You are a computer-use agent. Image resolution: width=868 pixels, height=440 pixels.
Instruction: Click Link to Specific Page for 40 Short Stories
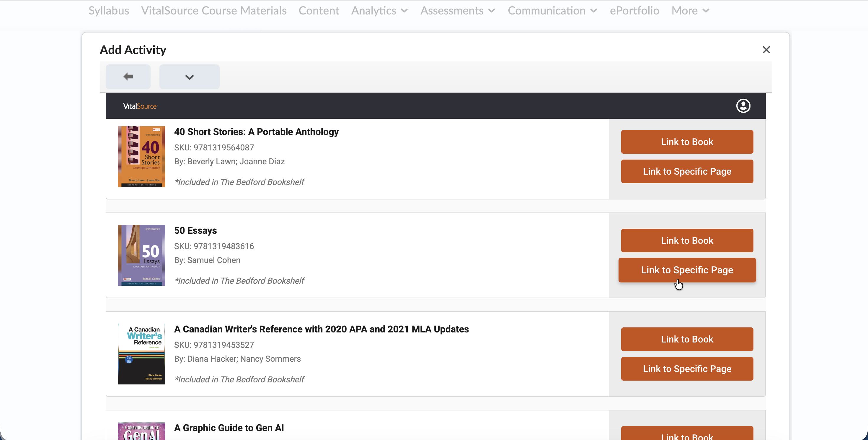click(x=687, y=172)
